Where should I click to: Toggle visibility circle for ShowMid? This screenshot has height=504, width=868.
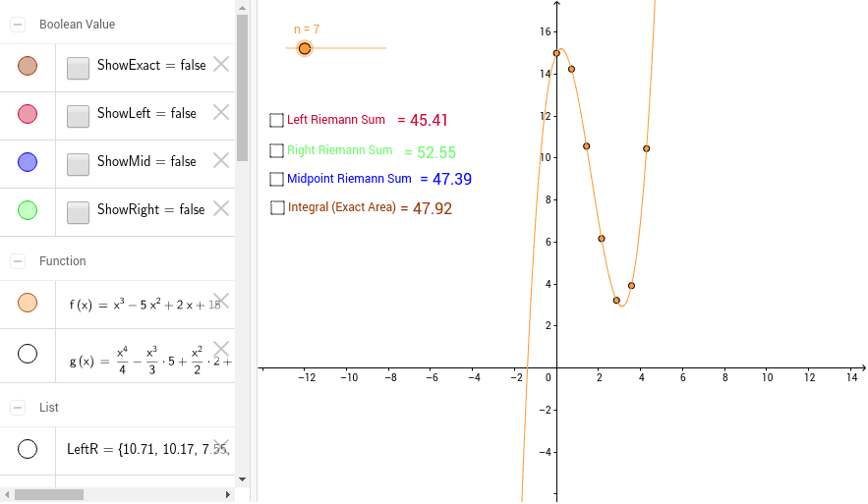pos(28,162)
